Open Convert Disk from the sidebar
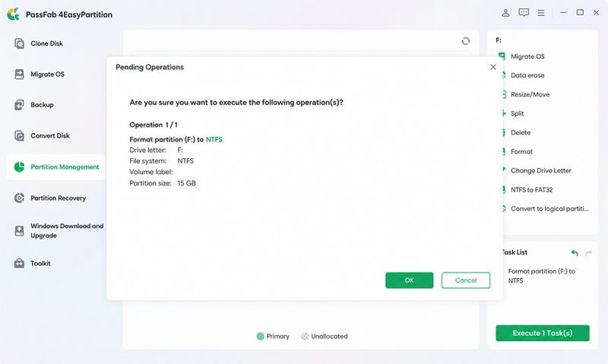This screenshot has width=608, height=364. tap(50, 136)
